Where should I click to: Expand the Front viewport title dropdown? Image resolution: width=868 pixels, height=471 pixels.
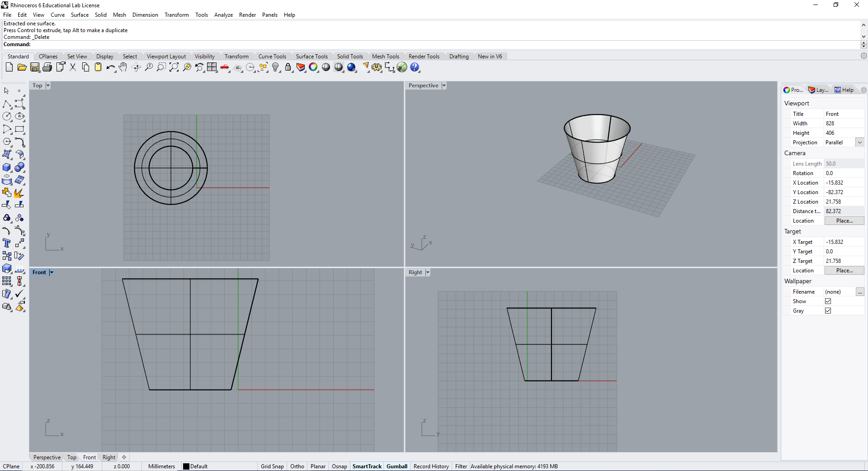coord(52,272)
